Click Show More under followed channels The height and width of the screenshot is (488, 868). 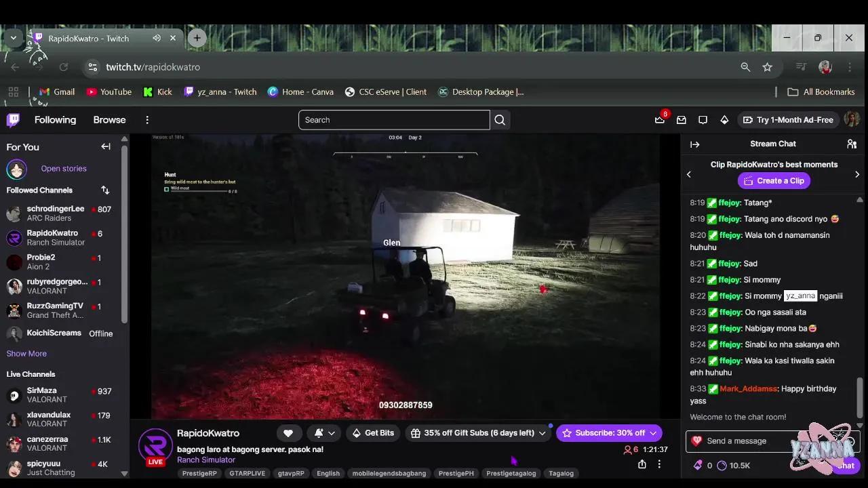(x=26, y=354)
